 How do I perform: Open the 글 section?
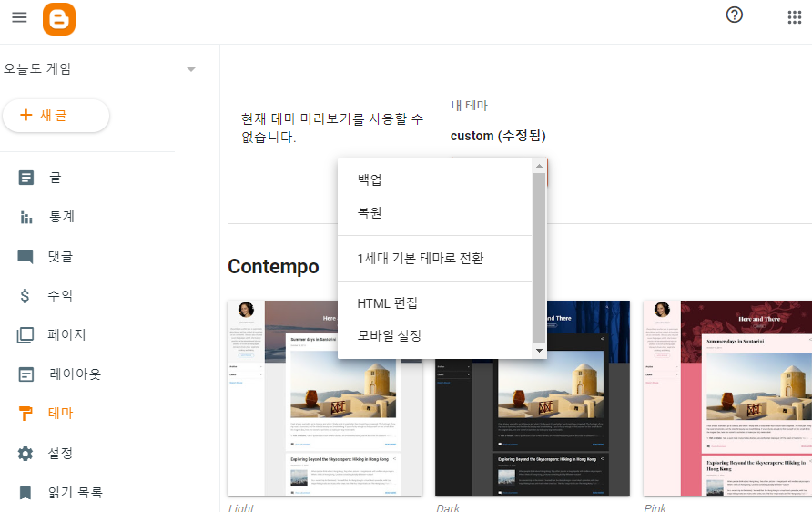coord(56,178)
